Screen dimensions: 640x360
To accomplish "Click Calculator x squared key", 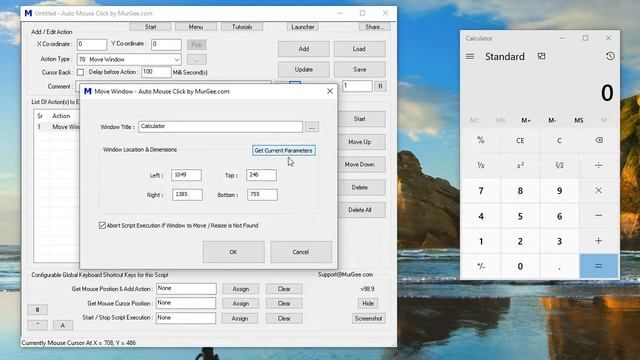I will pos(520,165).
